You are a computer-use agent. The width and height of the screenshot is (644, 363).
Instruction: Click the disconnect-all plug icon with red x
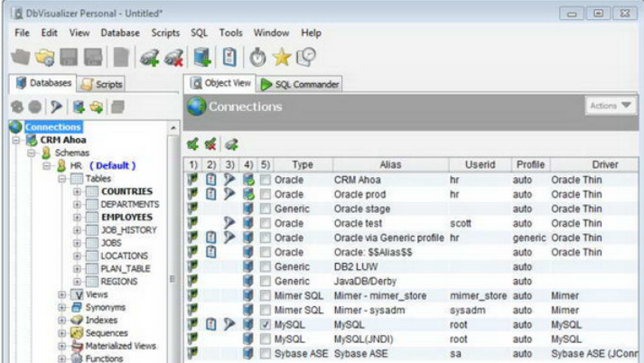pyautogui.click(x=210, y=144)
